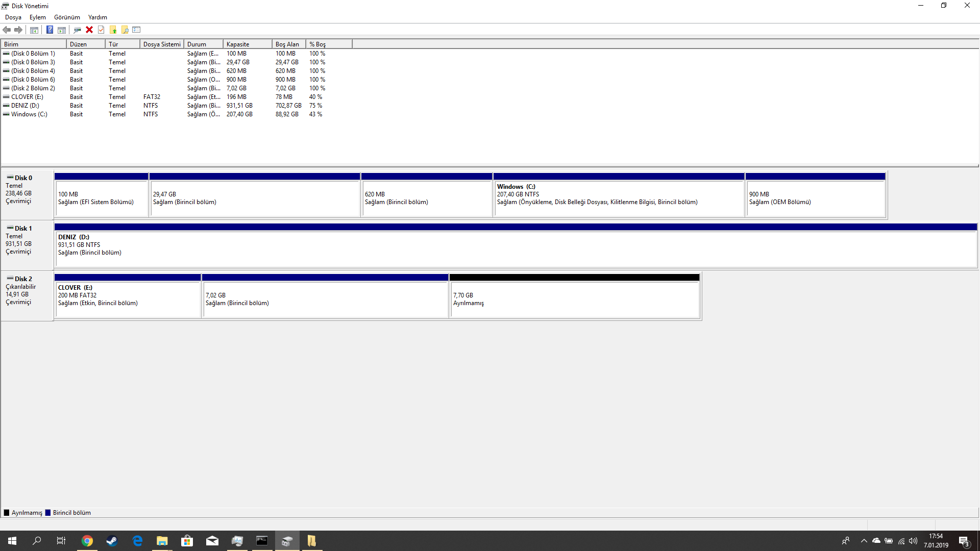Click the folder with green arrow icon
This screenshot has height=551, width=980.
pos(113,30)
